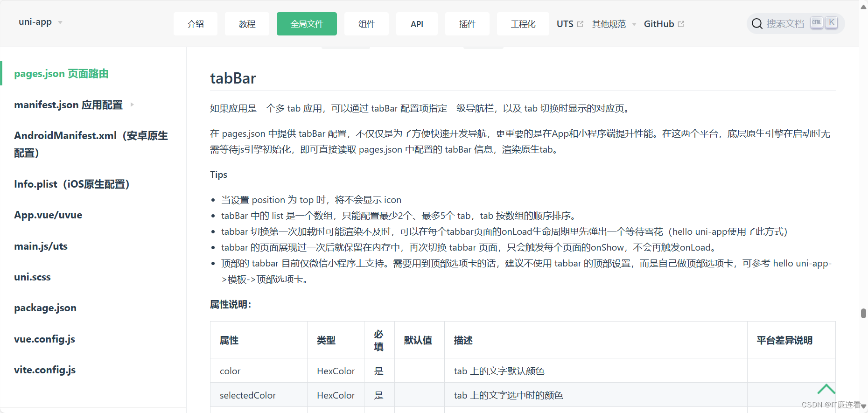868x413 pixels.
Task: Open AndroidManifest.xml sidebar entry
Action: tap(91, 144)
